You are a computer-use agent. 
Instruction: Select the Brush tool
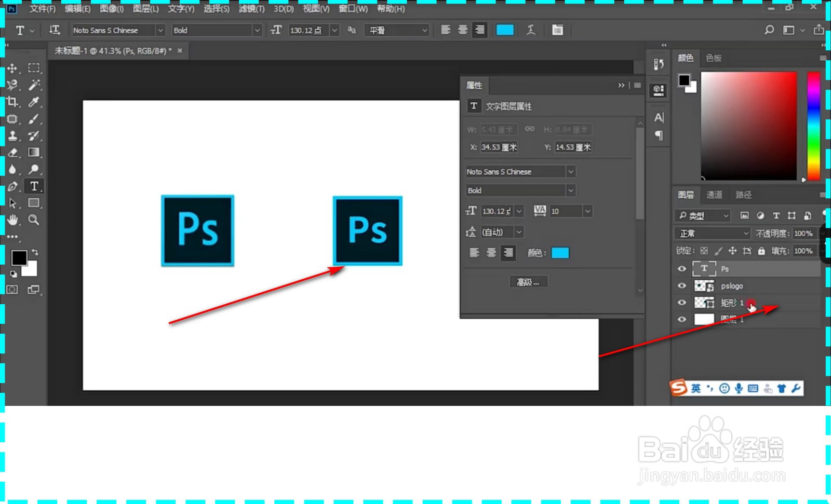34,119
